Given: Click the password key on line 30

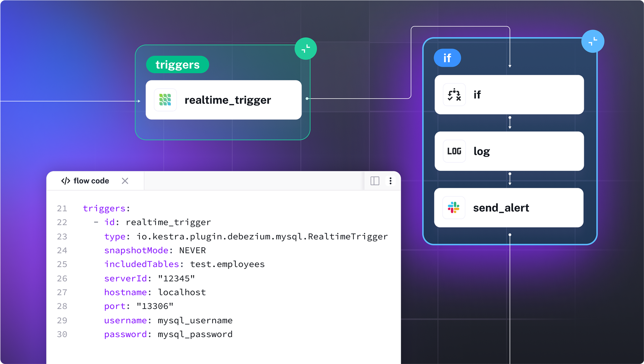Looking at the screenshot, I should [x=125, y=334].
